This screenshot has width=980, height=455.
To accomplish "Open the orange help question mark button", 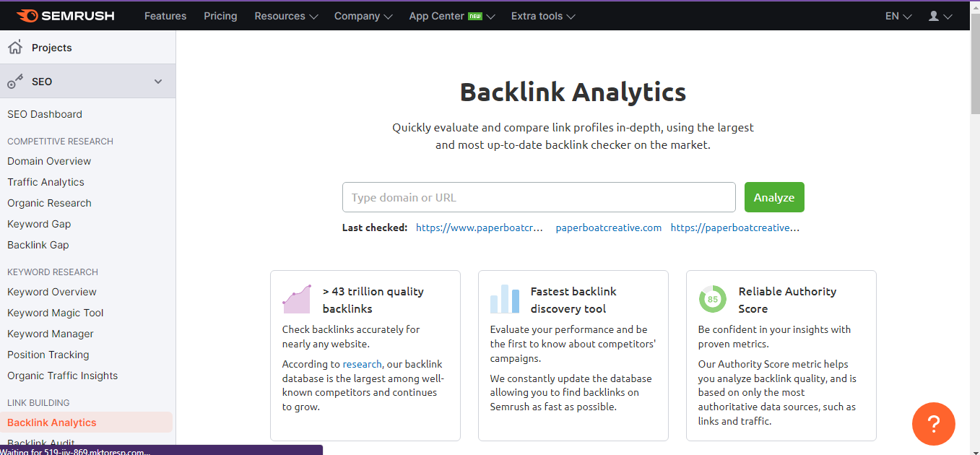I will click(x=934, y=423).
